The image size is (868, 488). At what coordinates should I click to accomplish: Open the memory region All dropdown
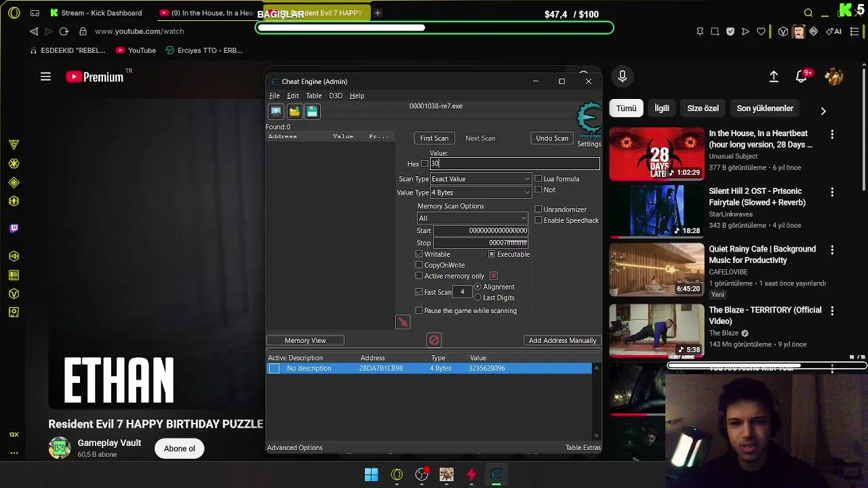[x=472, y=218]
